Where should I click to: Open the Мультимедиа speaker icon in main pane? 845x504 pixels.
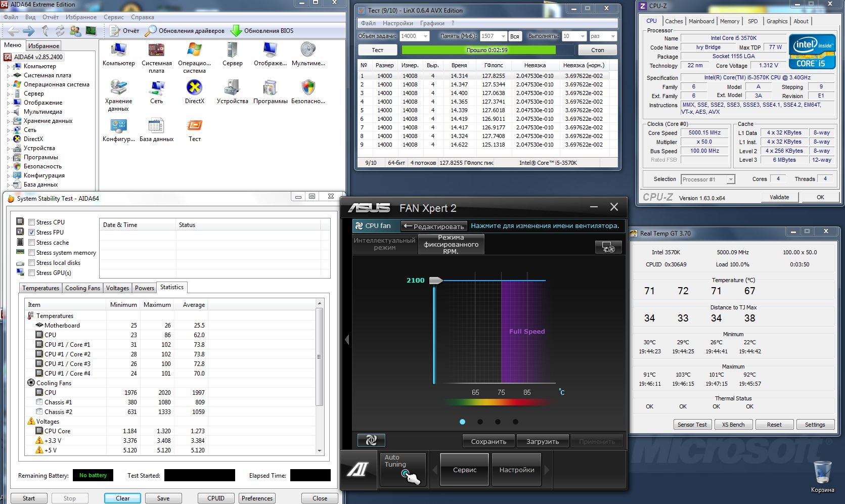click(308, 54)
